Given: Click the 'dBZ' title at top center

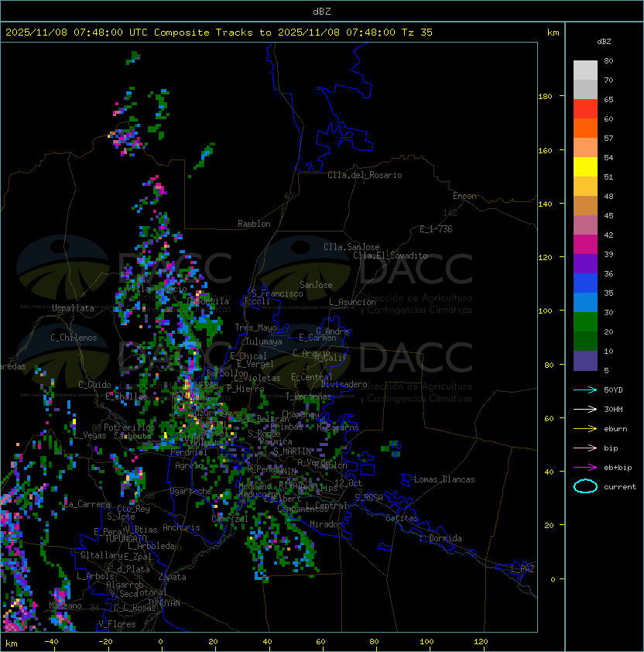Looking at the screenshot, I should [x=322, y=12].
